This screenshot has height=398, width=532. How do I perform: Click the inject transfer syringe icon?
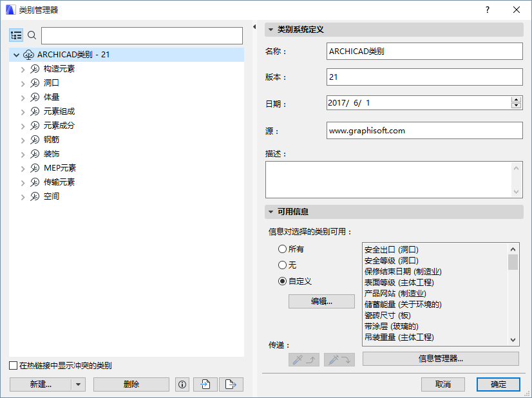point(339,359)
